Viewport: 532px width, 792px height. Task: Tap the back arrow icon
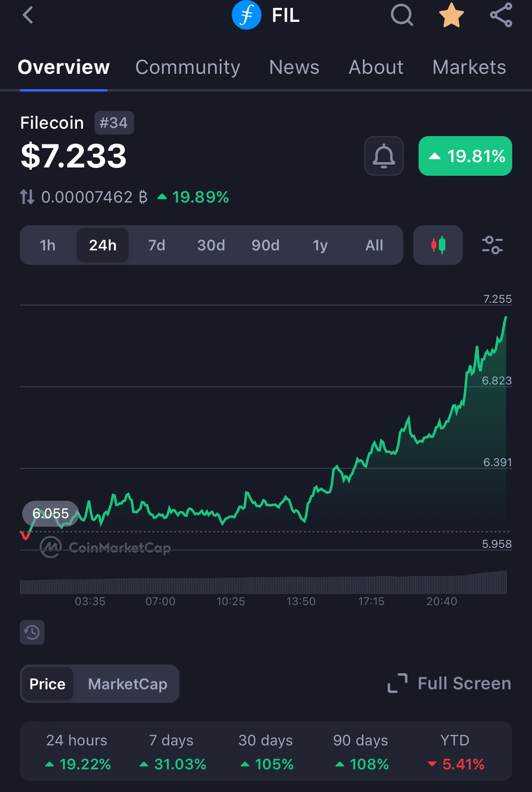pos(28,16)
